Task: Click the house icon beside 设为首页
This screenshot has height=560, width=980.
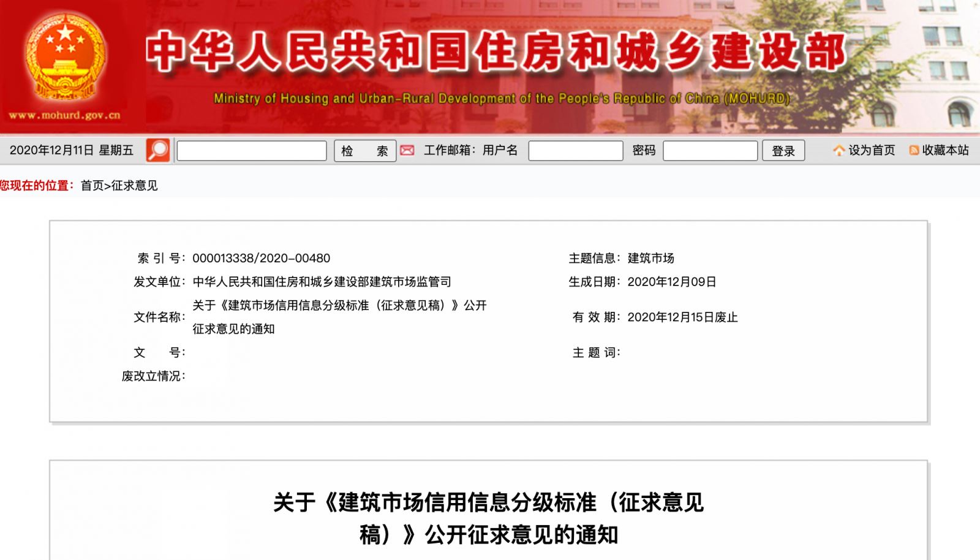Action: pos(839,150)
